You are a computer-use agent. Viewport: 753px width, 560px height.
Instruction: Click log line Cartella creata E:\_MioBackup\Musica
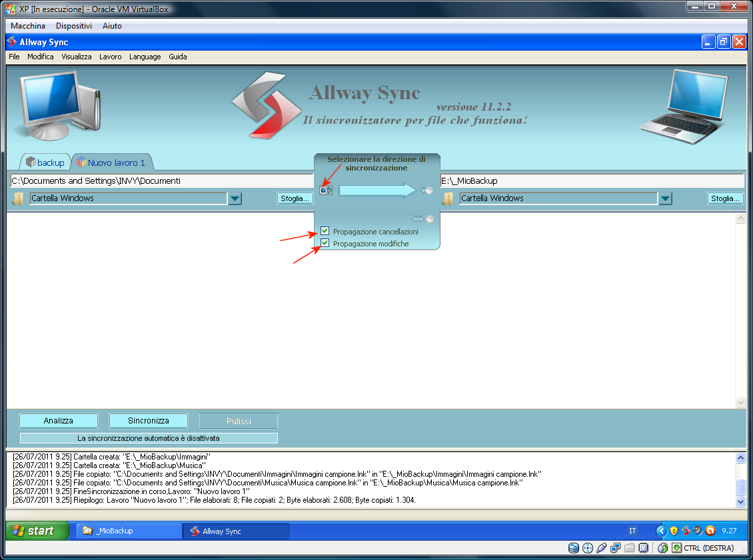click(109, 465)
